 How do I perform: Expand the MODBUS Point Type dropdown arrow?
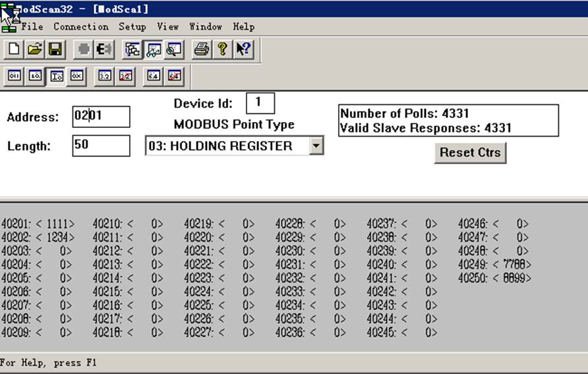[x=316, y=146]
